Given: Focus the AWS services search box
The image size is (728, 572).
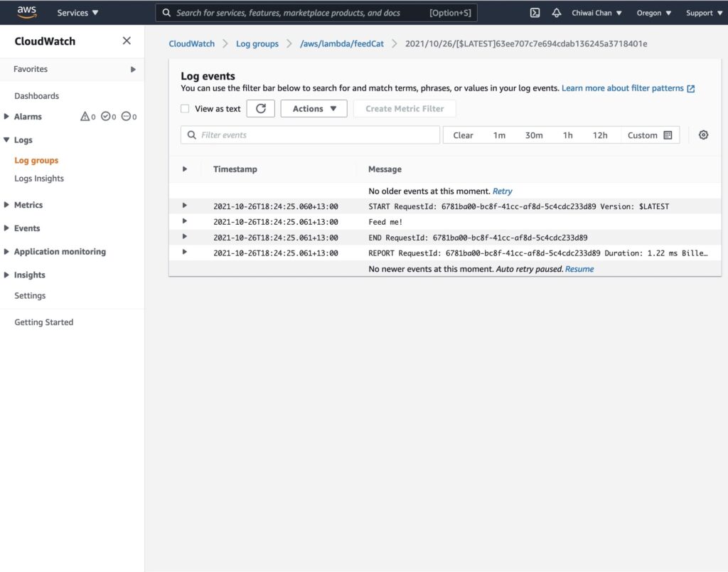Looking at the screenshot, I should (x=316, y=13).
